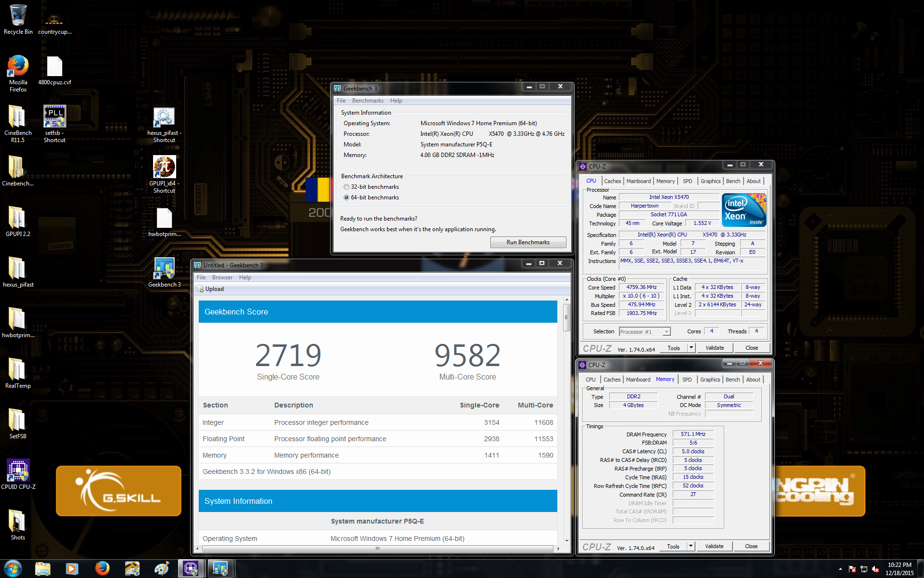Image resolution: width=924 pixels, height=578 pixels.
Task: Open File menu in Geekbench 3 window
Action: [341, 101]
